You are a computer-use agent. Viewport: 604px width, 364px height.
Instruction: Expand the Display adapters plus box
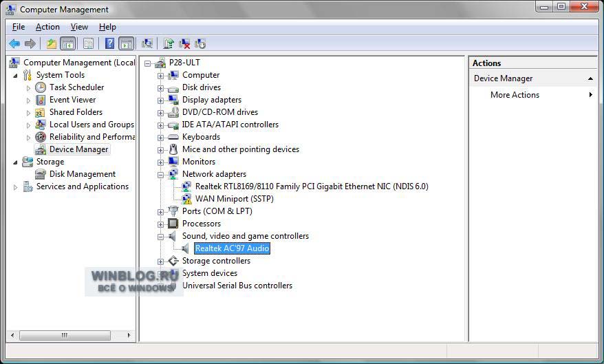click(x=160, y=100)
